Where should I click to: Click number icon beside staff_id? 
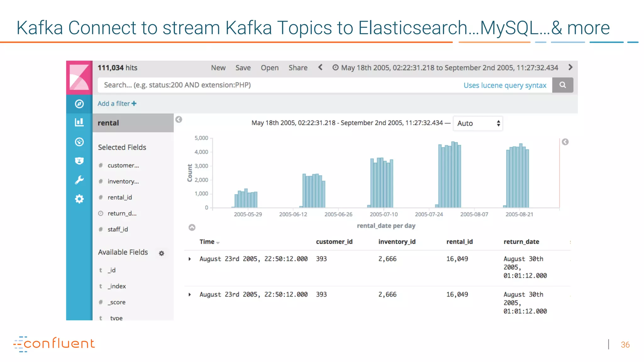coord(101,229)
